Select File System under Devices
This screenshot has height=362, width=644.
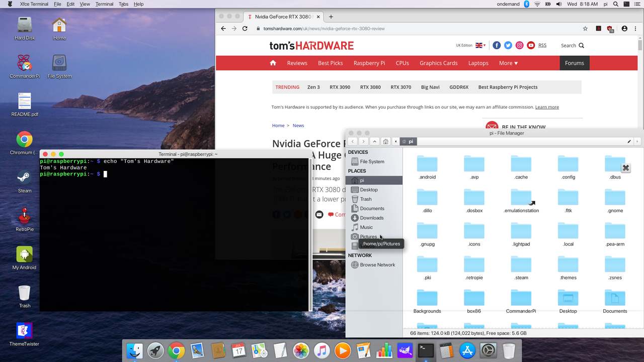[x=371, y=161]
